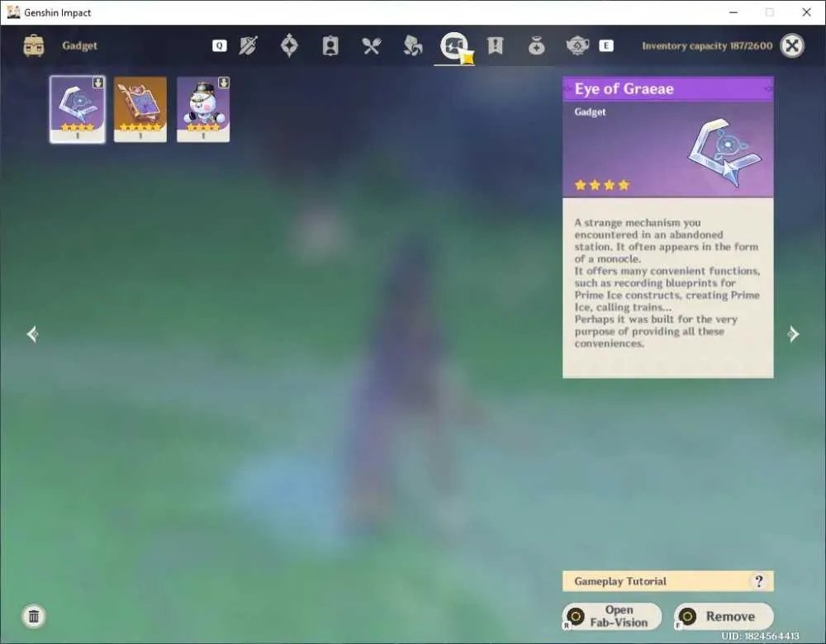826x644 pixels.
Task: Select the five-star book gadget thumbnail
Action: click(140, 109)
